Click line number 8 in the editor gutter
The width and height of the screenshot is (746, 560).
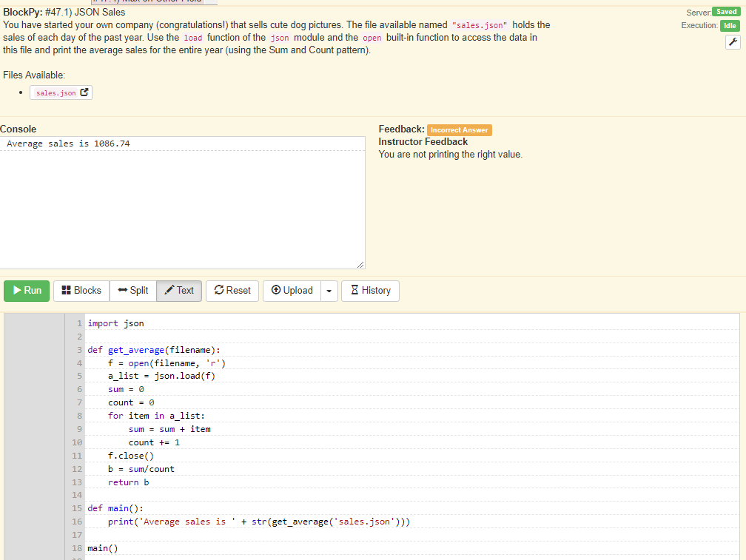78,415
